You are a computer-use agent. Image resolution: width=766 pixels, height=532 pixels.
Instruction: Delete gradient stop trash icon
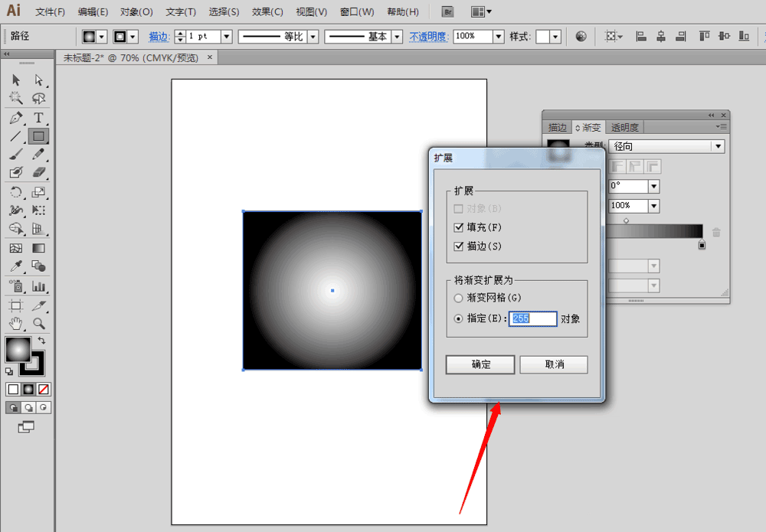(x=716, y=233)
